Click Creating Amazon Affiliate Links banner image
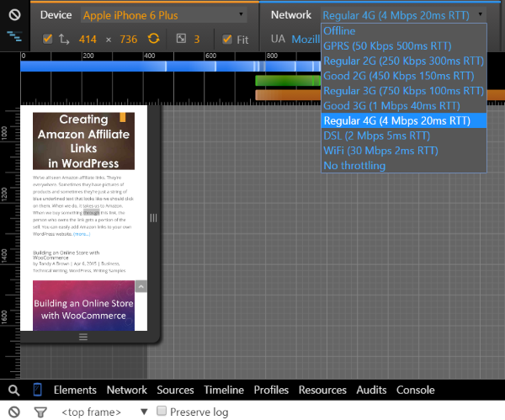This screenshot has width=505, height=420. click(x=83, y=141)
